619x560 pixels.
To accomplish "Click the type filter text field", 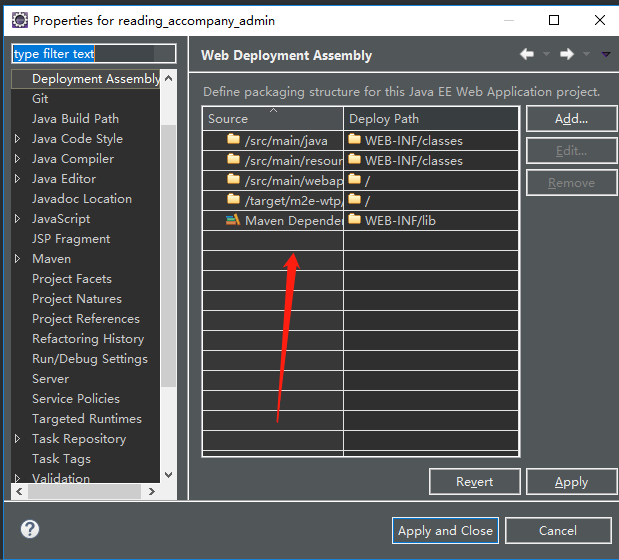I will (94, 54).
